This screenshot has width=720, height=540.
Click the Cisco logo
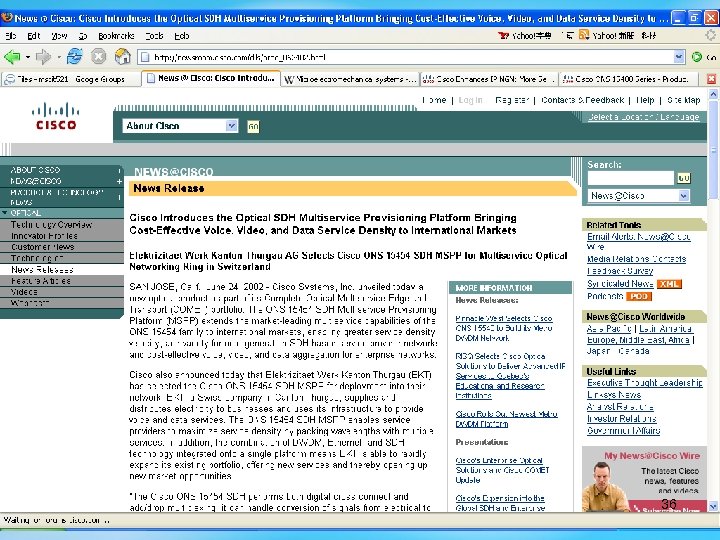(56, 116)
